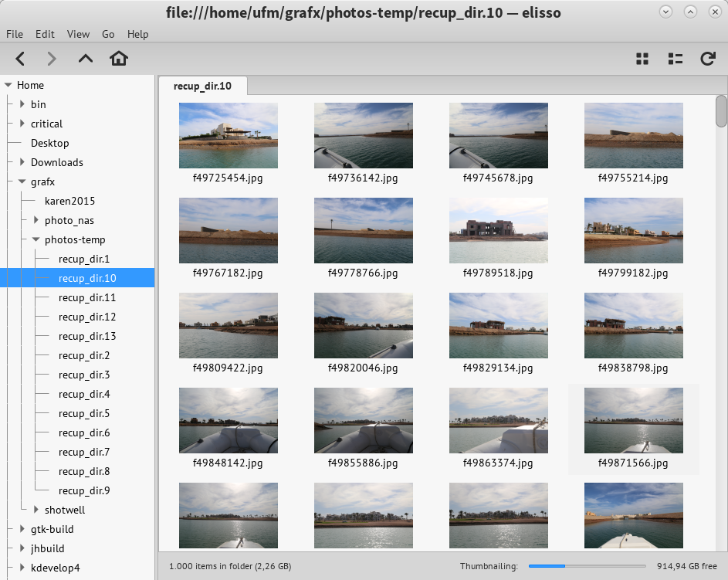This screenshot has width=728, height=580.
Task: Open the Edit menu
Action: click(45, 34)
